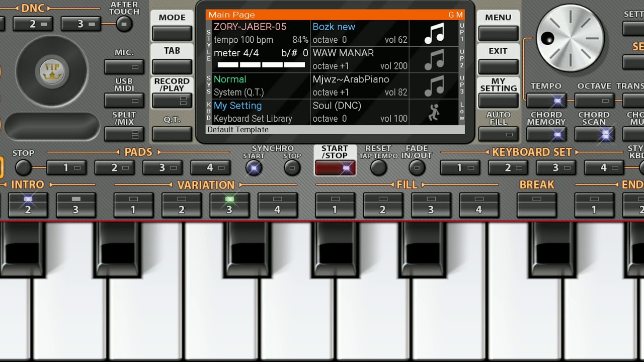Select INTRO 2
Image resolution: width=644 pixels, height=362 pixels.
(x=28, y=205)
